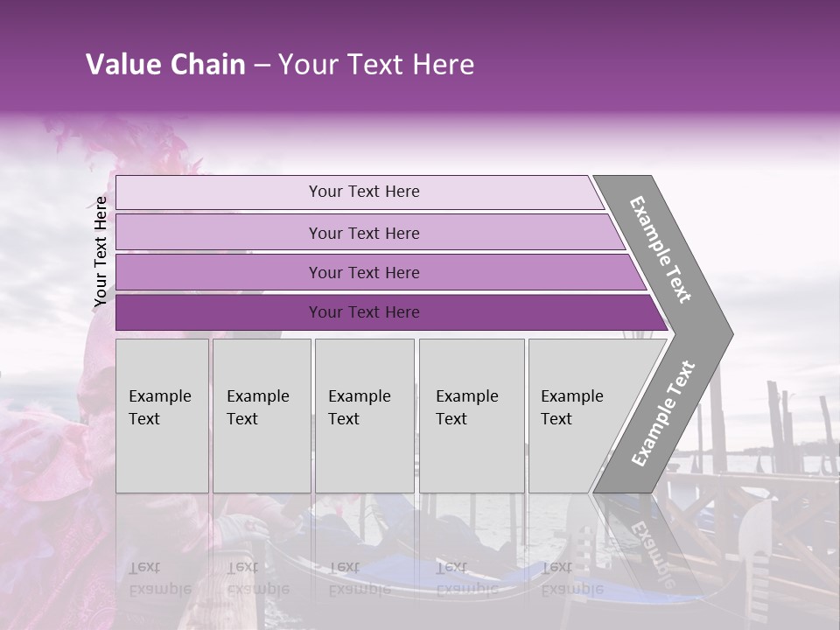Click the pink feathered costume in the background
Image resolution: width=840 pixels, height=630 pixels.
52,455
